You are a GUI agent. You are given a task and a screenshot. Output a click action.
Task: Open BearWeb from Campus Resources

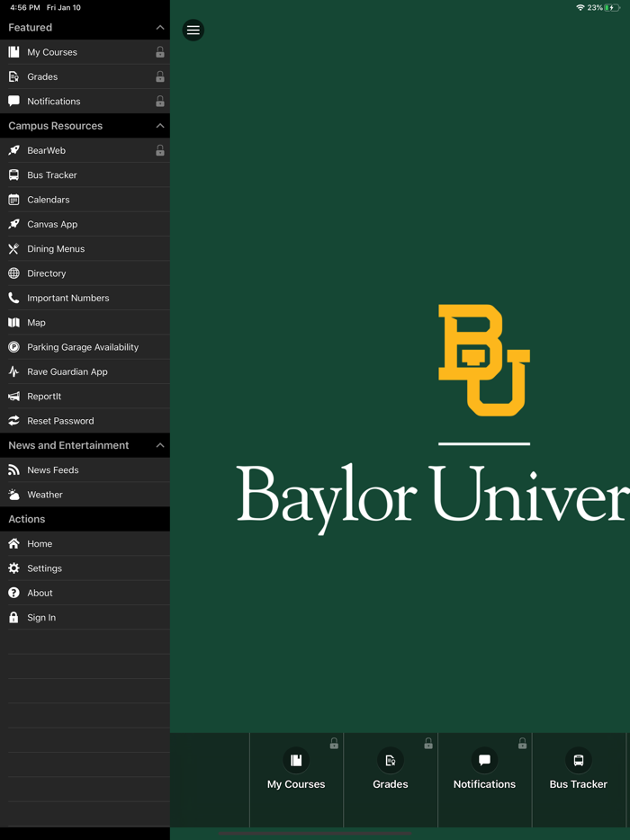coord(85,150)
